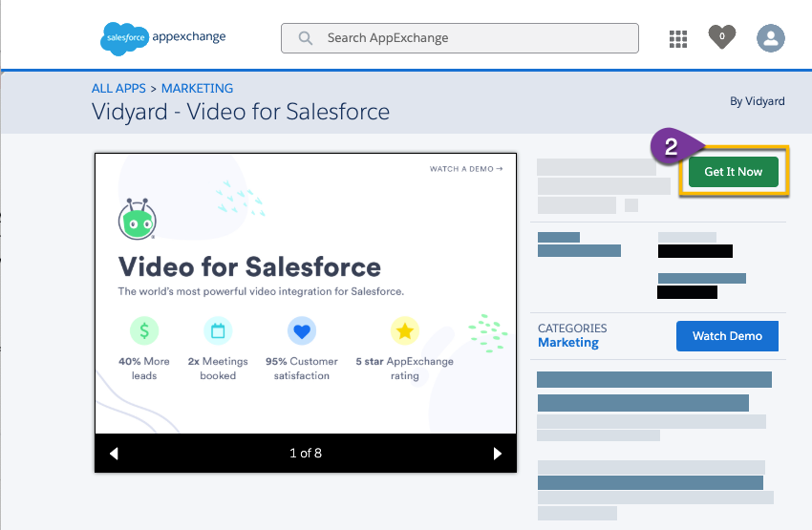Focus the Search AppExchange field

(459, 38)
